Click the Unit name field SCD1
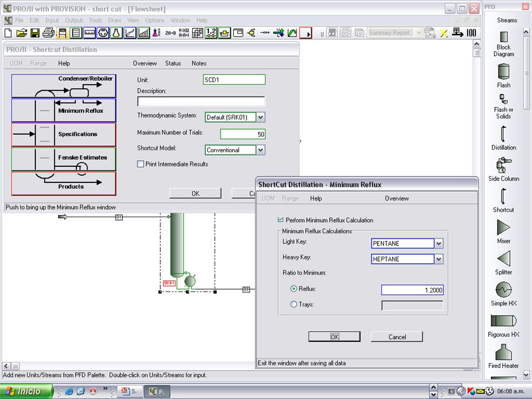The image size is (532, 399). click(x=234, y=80)
